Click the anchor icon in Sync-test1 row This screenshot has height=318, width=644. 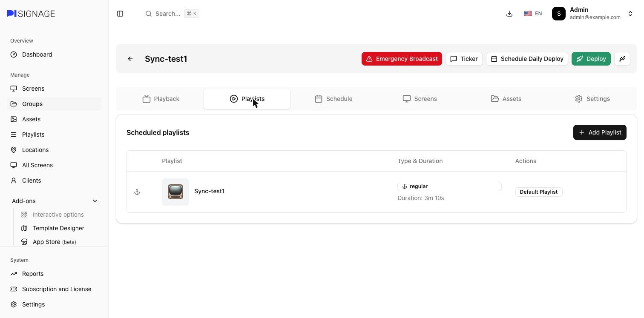(137, 192)
